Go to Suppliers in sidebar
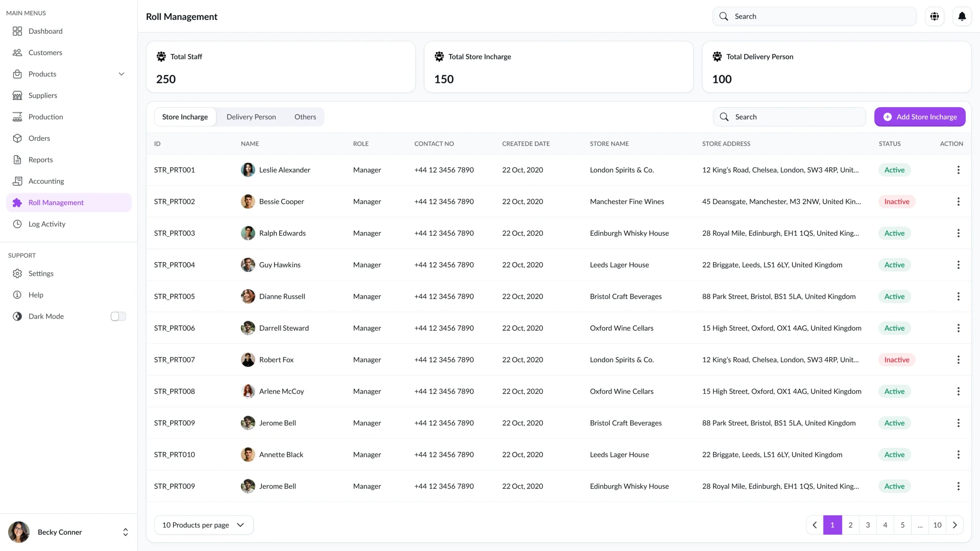The height and width of the screenshot is (551, 980). (x=42, y=95)
